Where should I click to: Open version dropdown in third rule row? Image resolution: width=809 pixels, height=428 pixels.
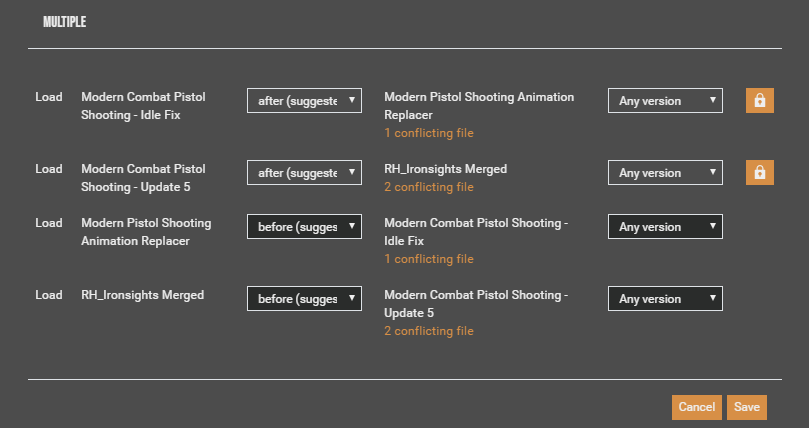tap(665, 226)
